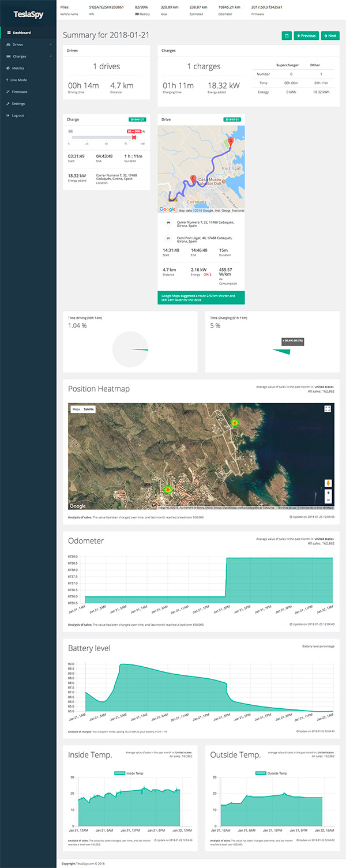Click the Time driving pie chart
This screenshot has width=346, height=868.
(130, 350)
